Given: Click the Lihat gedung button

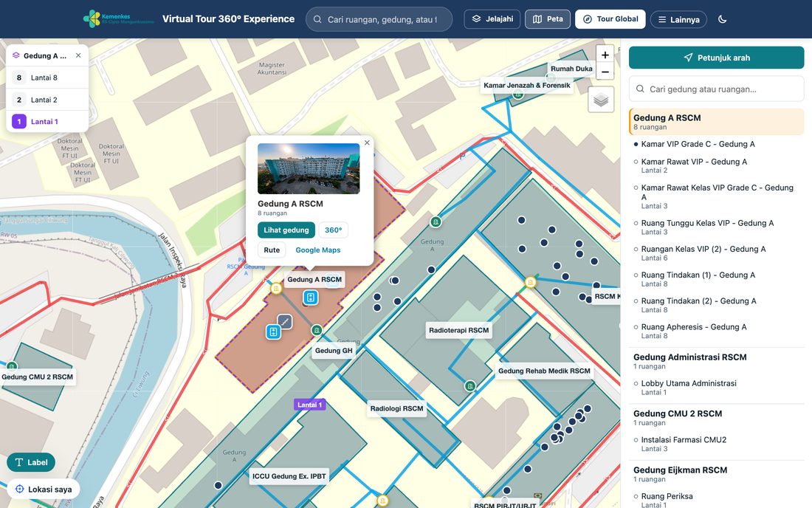Looking at the screenshot, I should pos(286,230).
